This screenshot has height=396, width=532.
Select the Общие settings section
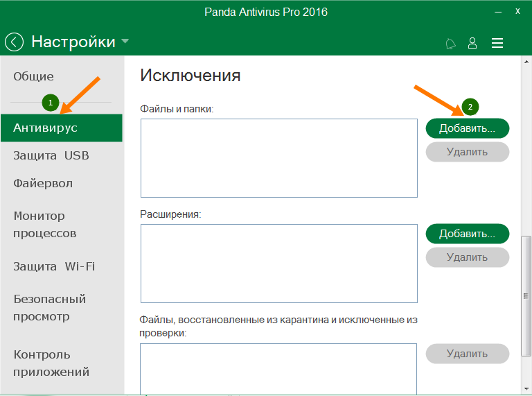pos(33,76)
